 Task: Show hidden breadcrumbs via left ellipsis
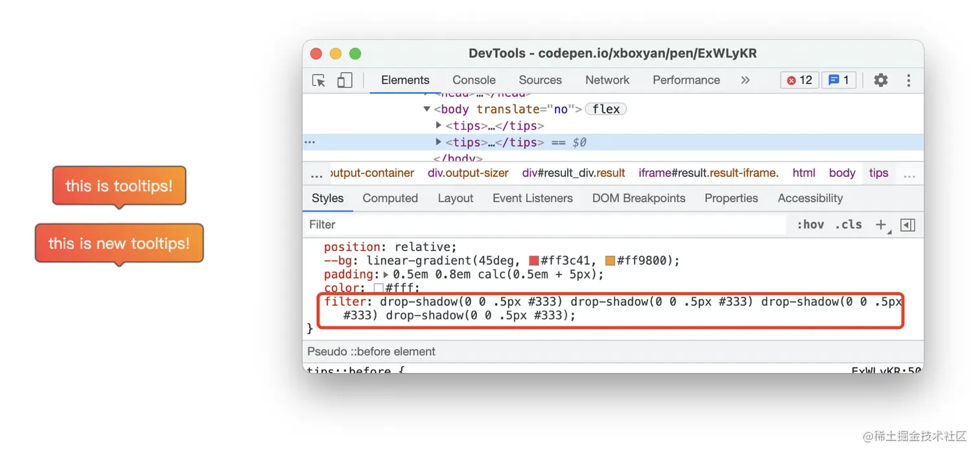316,175
